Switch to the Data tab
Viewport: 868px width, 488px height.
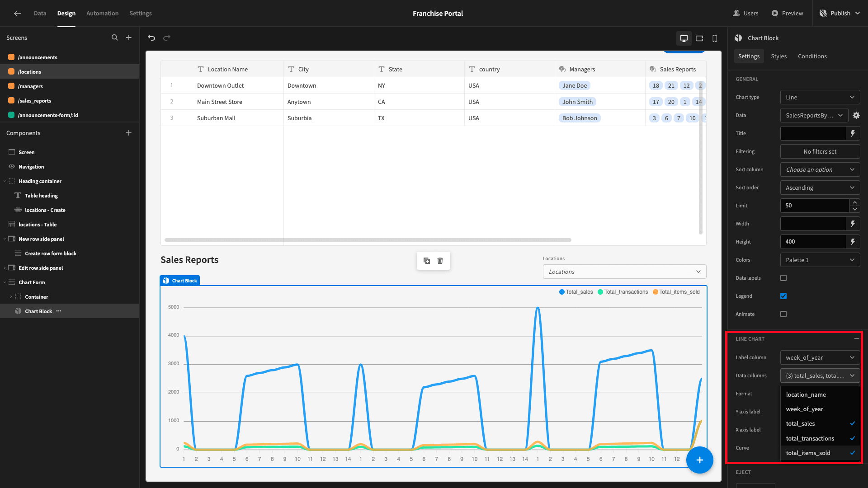(40, 13)
